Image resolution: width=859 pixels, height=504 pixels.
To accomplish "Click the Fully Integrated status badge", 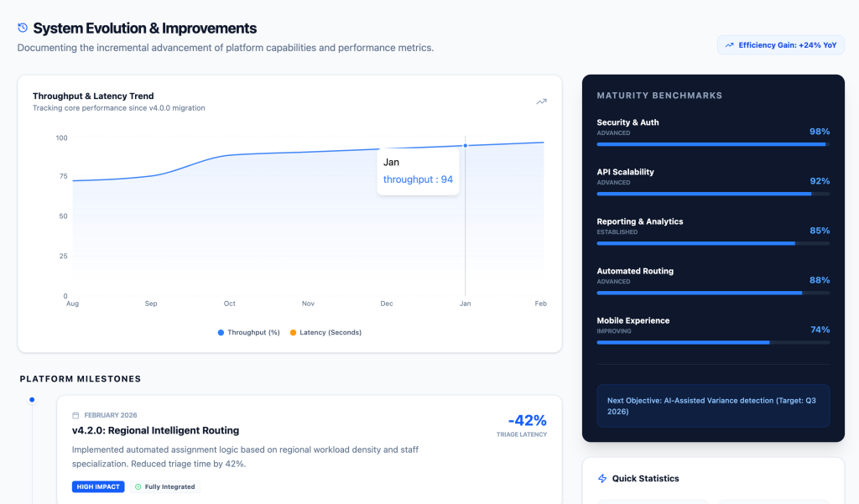I will click(164, 486).
